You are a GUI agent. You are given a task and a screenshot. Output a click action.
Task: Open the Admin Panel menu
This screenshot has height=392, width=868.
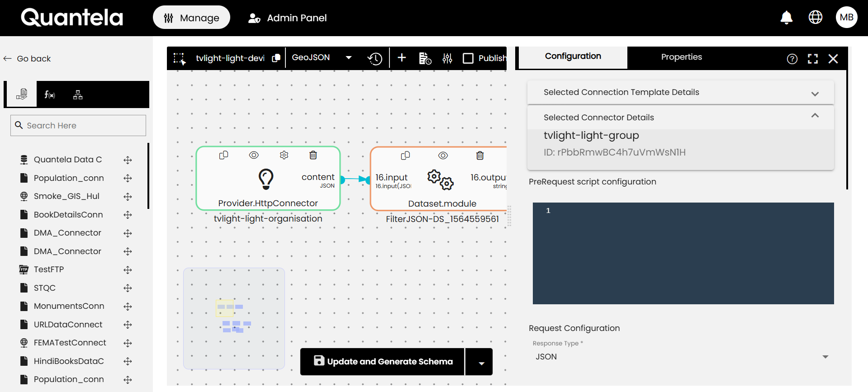288,18
